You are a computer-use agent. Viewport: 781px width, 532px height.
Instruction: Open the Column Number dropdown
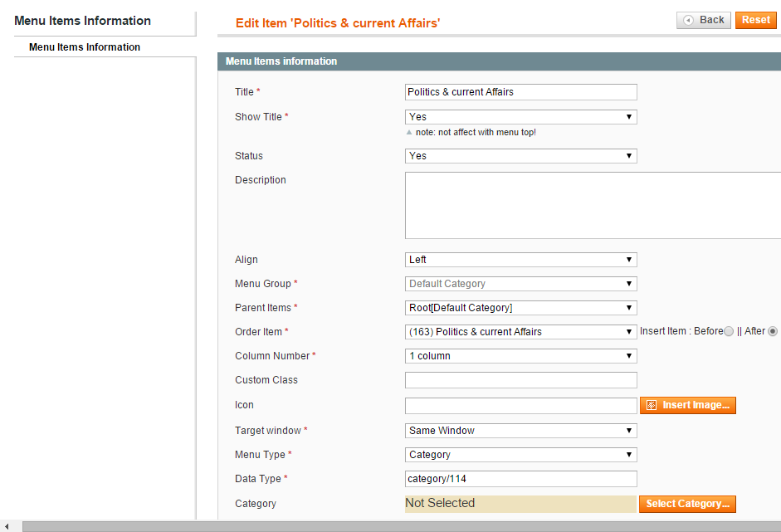pos(521,356)
